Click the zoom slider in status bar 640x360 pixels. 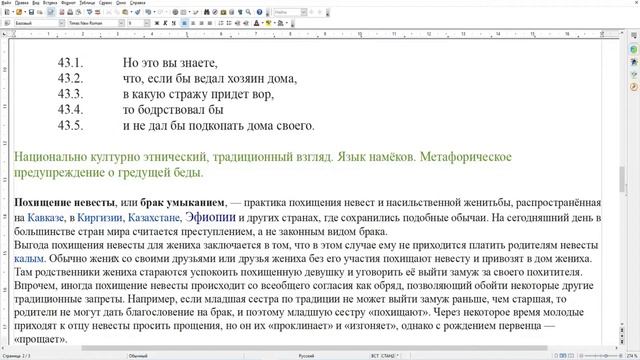(x=602, y=356)
